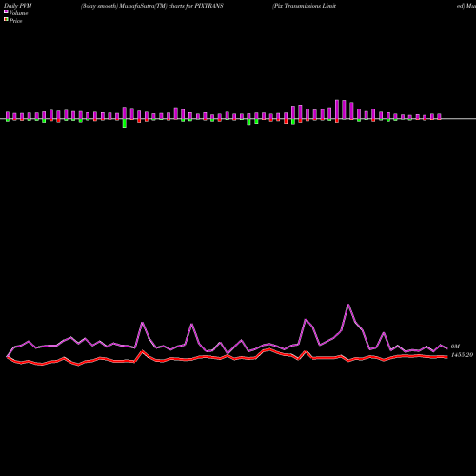
Task: Click the '1455.20' price value label
Action: [x=462, y=355]
